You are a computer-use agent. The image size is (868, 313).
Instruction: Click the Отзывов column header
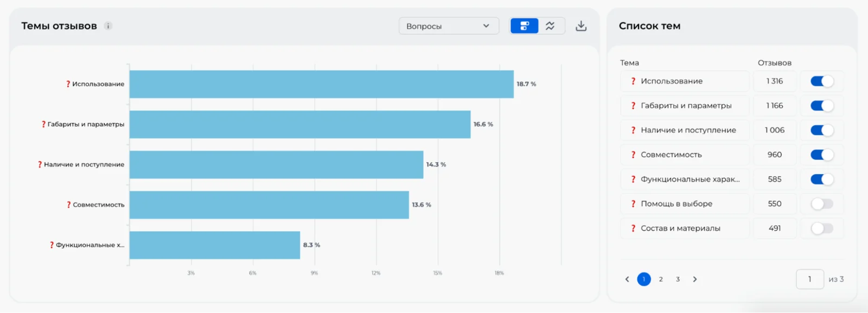pos(775,63)
